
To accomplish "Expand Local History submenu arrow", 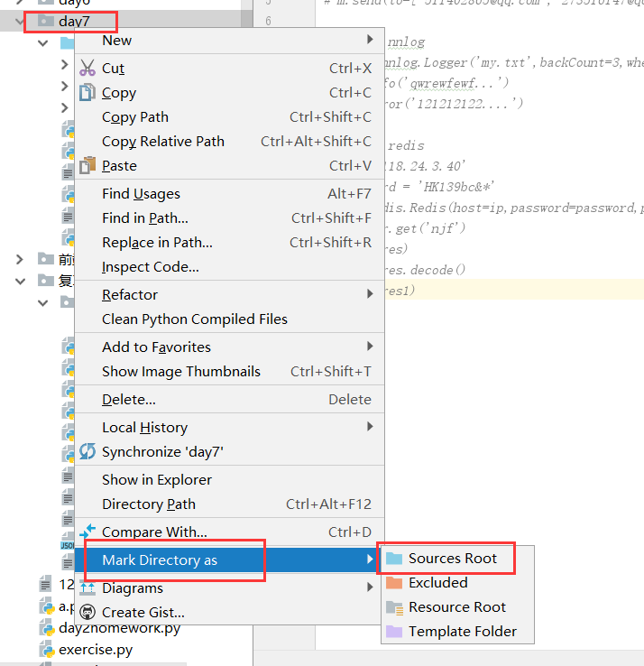I will [x=370, y=427].
